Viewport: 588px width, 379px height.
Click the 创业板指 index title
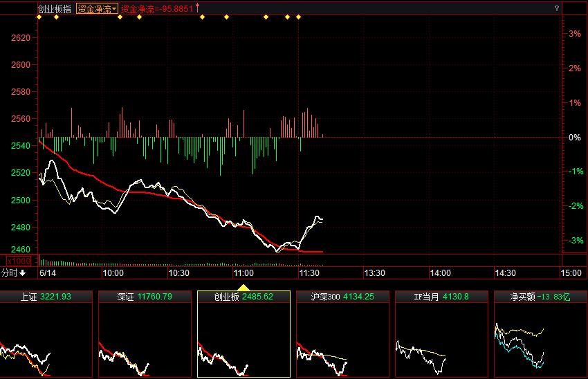pos(55,8)
